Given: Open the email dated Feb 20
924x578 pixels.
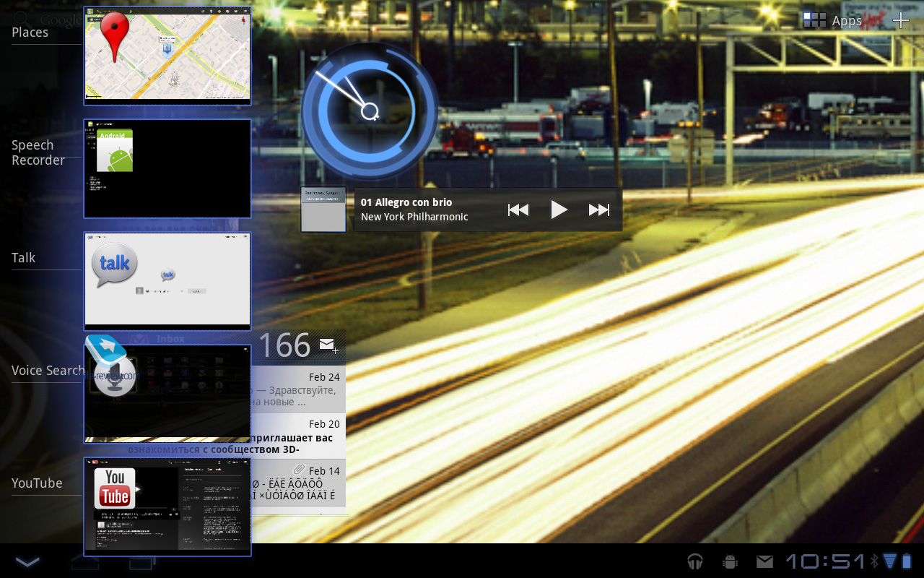Looking at the screenshot, I should 298,436.
